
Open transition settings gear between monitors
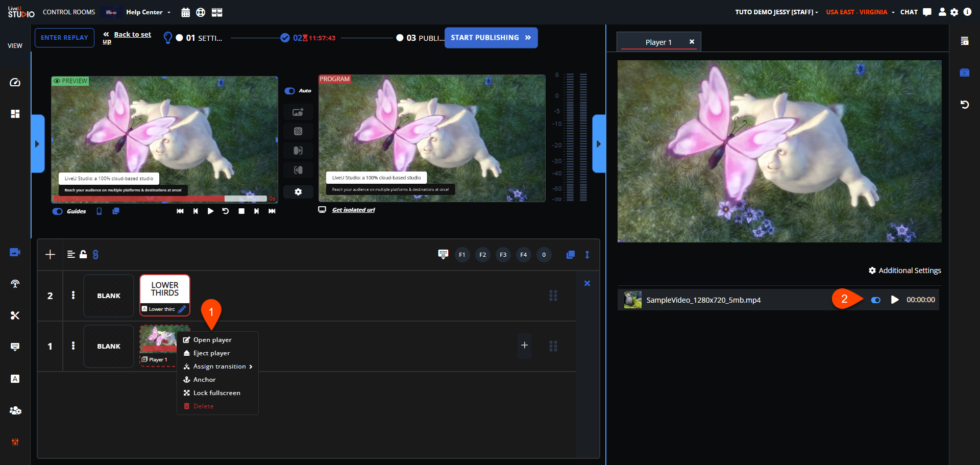(x=298, y=191)
